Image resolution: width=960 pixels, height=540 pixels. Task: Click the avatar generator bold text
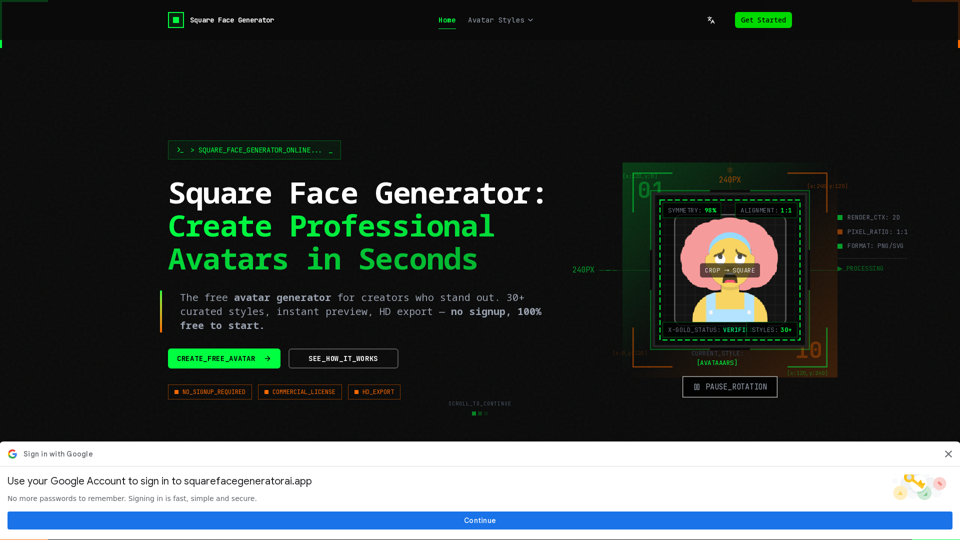click(x=282, y=298)
